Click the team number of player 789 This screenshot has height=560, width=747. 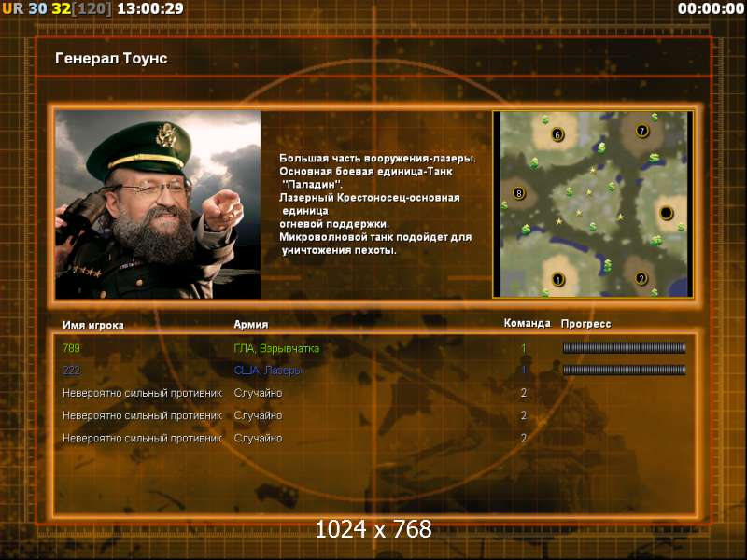[524, 348]
